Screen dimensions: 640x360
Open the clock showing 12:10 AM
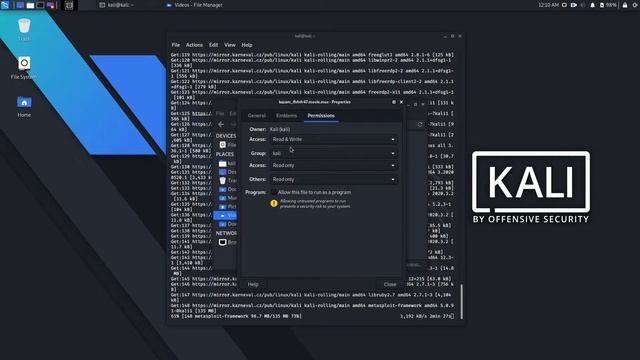click(x=548, y=5)
